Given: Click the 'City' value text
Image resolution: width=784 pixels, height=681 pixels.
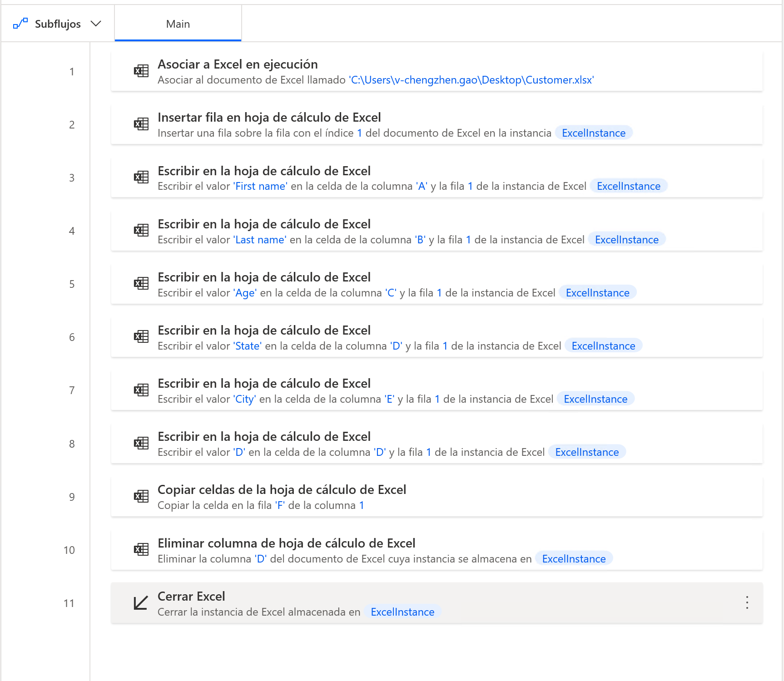Looking at the screenshot, I should tap(245, 399).
